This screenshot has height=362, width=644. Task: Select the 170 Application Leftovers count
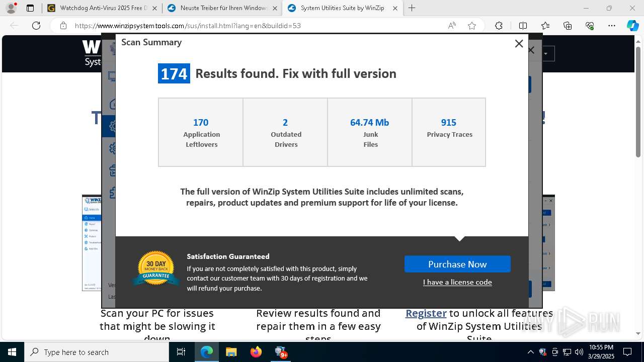[x=201, y=122]
